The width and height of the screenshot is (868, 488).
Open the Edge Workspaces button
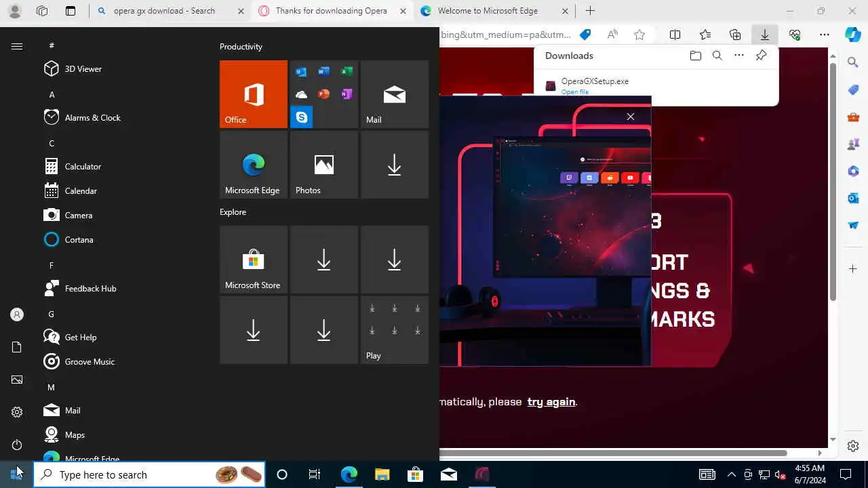pos(42,11)
